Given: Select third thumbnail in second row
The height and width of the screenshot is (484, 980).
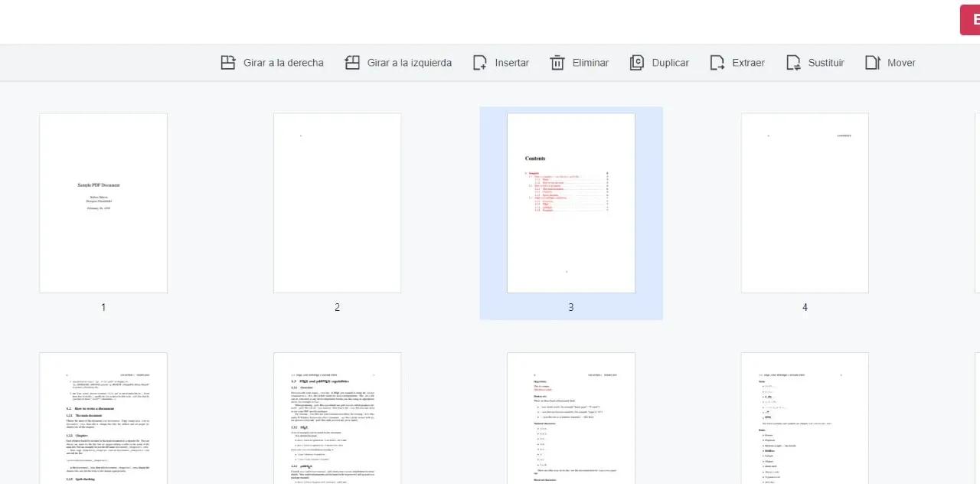Looking at the screenshot, I should pyautogui.click(x=571, y=418).
